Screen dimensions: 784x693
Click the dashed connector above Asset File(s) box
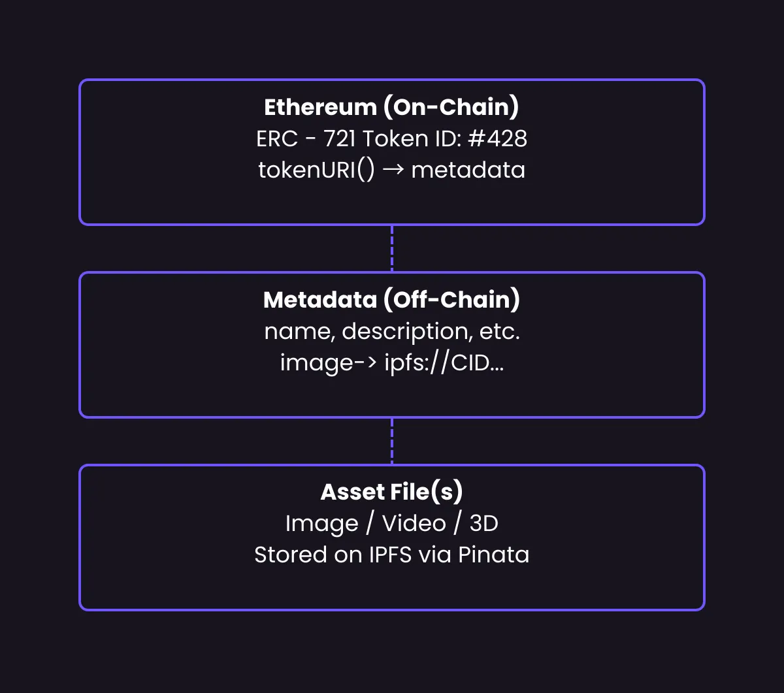tap(392, 442)
